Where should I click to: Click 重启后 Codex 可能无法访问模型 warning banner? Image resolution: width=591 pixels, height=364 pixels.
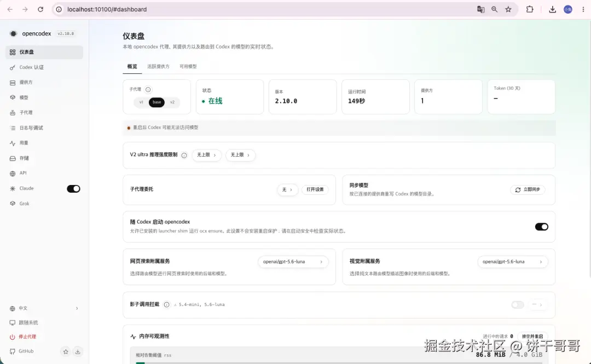pos(339,128)
